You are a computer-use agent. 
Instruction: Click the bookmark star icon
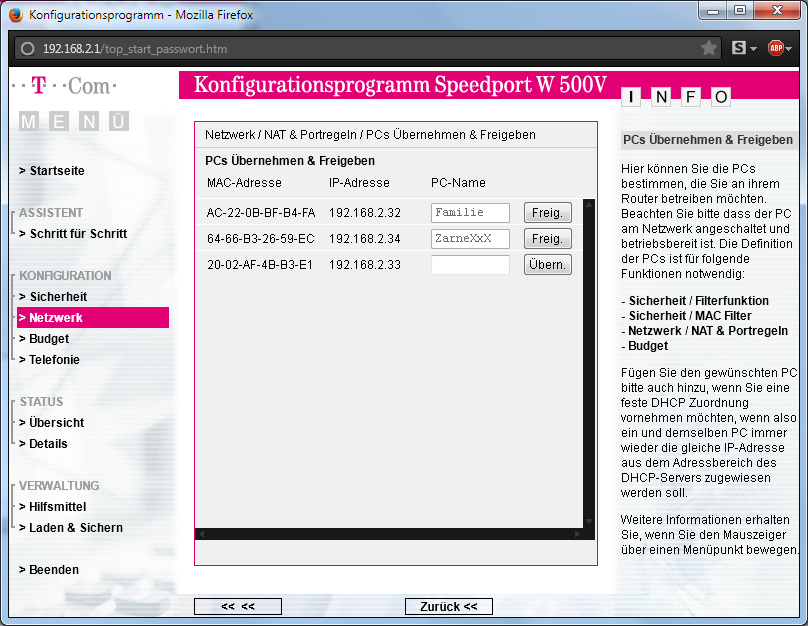pos(709,48)
